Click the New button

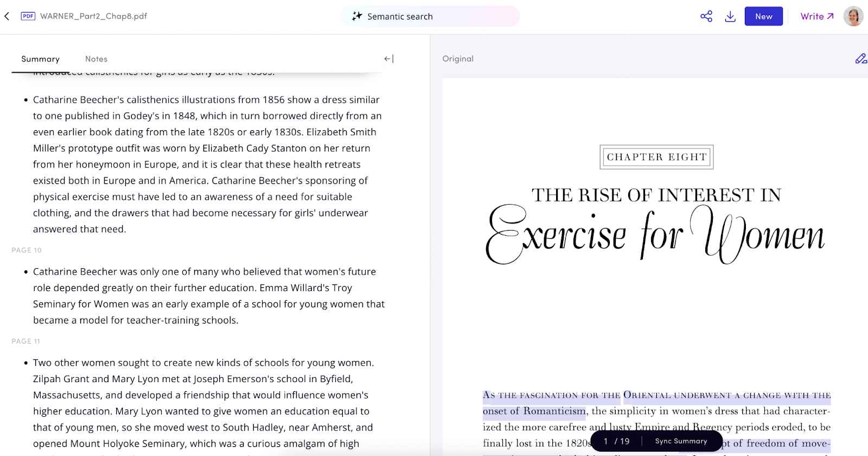pyautogui.click(x=764, y=16)
